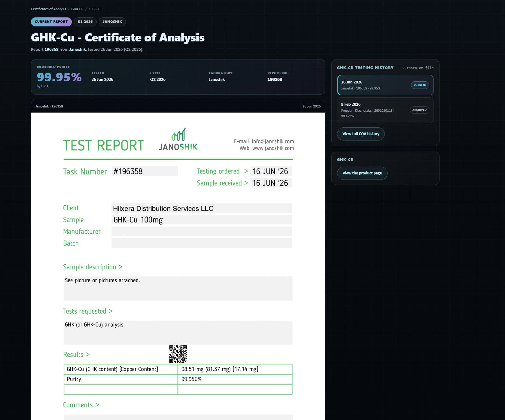Click the GHK-Cu 100mg sample name

pyautogui.click(x=138, y=220)
